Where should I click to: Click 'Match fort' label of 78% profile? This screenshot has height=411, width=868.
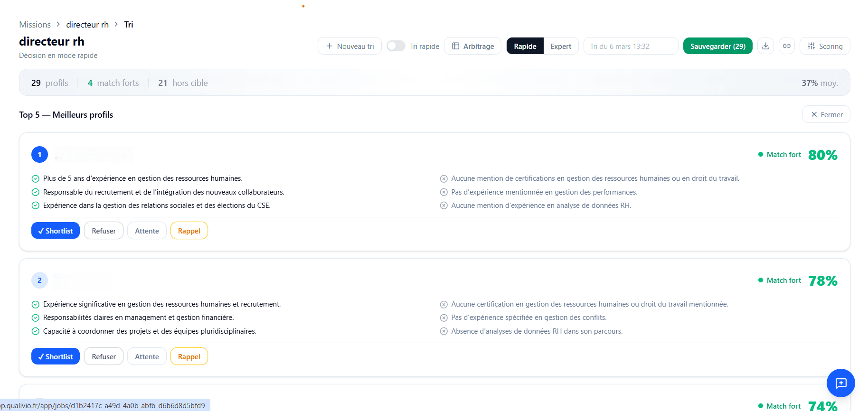point(783,280)
